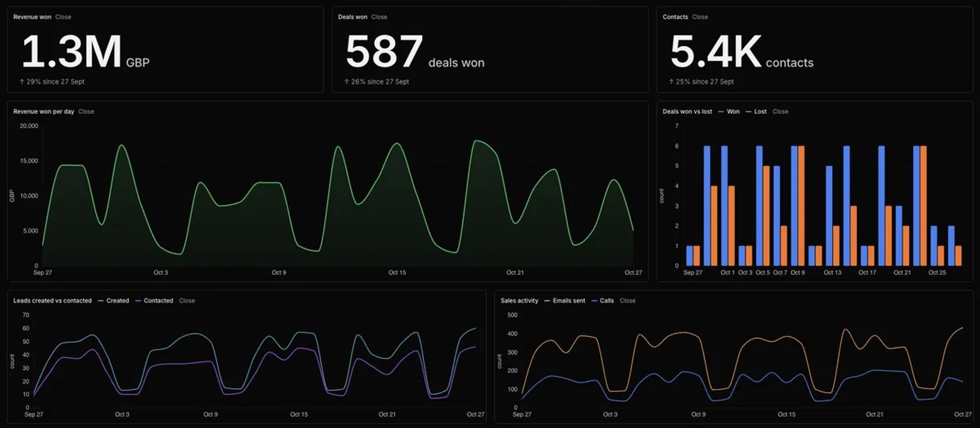Click the Revenue won per day title
980x428 pixels.
click(x=44, y=111)
